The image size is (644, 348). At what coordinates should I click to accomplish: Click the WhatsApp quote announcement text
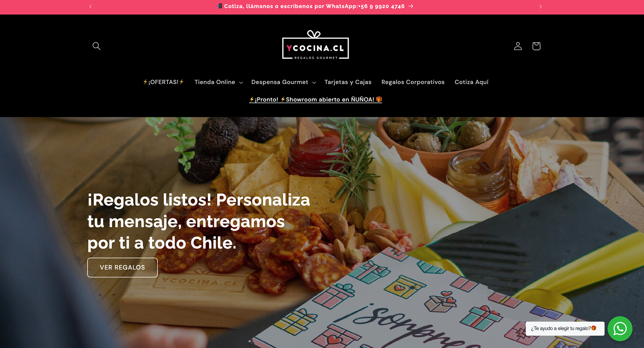click(315, 6)
